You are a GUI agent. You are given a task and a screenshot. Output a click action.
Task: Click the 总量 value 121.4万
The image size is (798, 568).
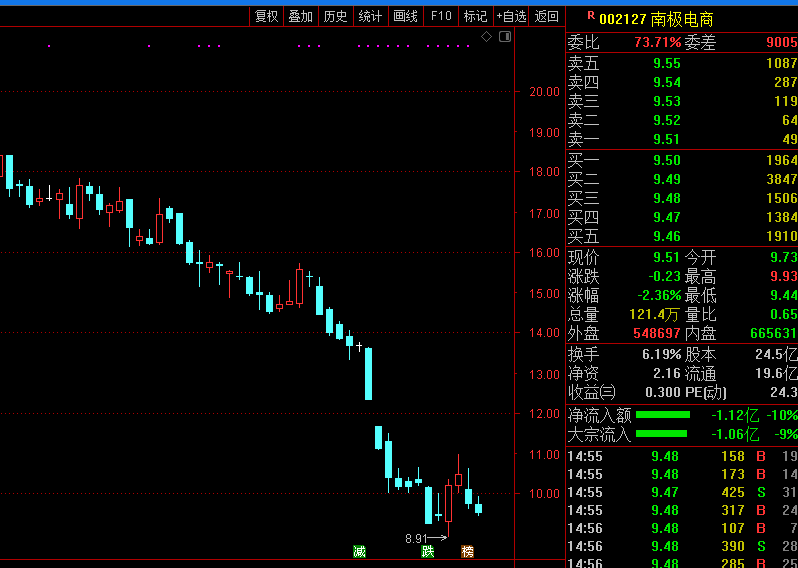(x=654, y=315)
